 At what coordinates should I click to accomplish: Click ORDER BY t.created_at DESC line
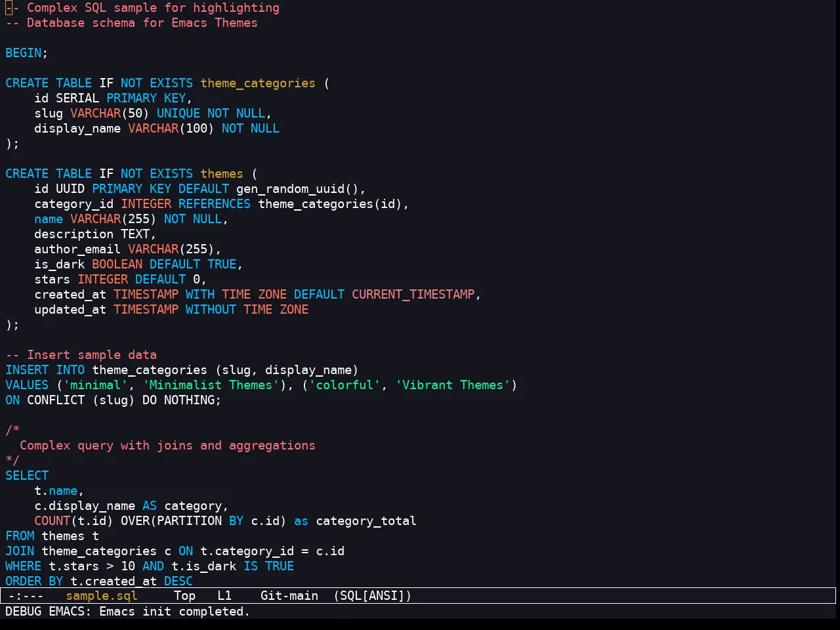[x=99, y=581]
